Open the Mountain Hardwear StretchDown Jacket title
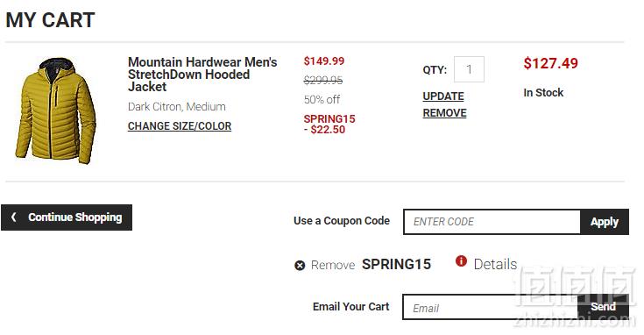 coord(202,75)
